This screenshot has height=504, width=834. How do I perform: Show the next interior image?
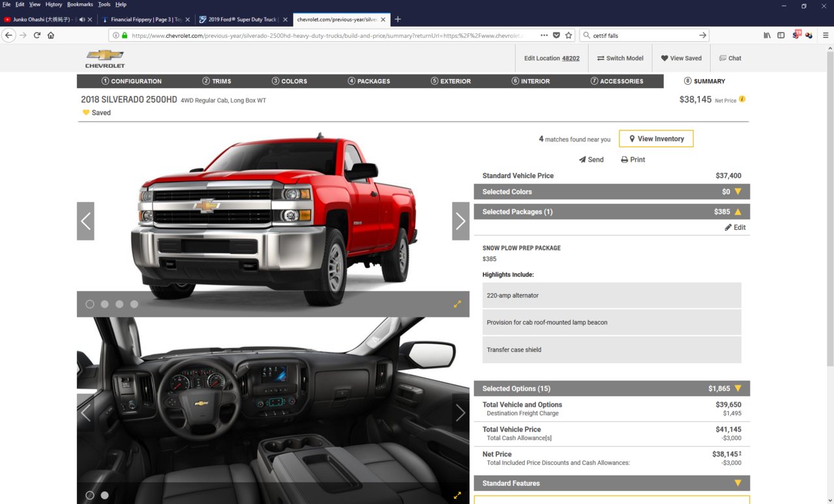pyautogui.click(x=461, y=413)
